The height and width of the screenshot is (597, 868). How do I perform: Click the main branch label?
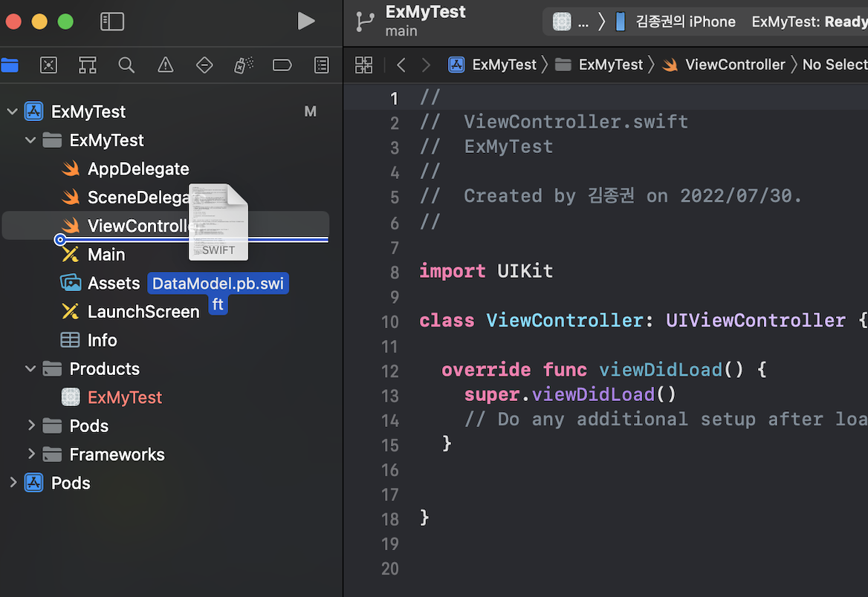(401, 31)
